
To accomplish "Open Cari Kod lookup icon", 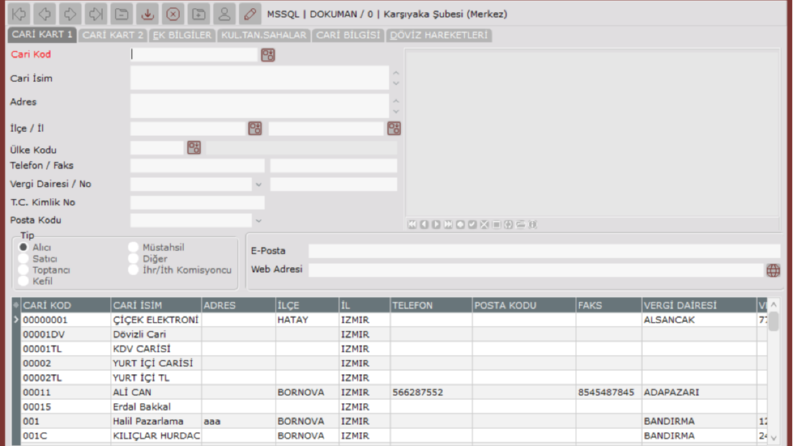I will pyautogui.click(x=268, y=55).
